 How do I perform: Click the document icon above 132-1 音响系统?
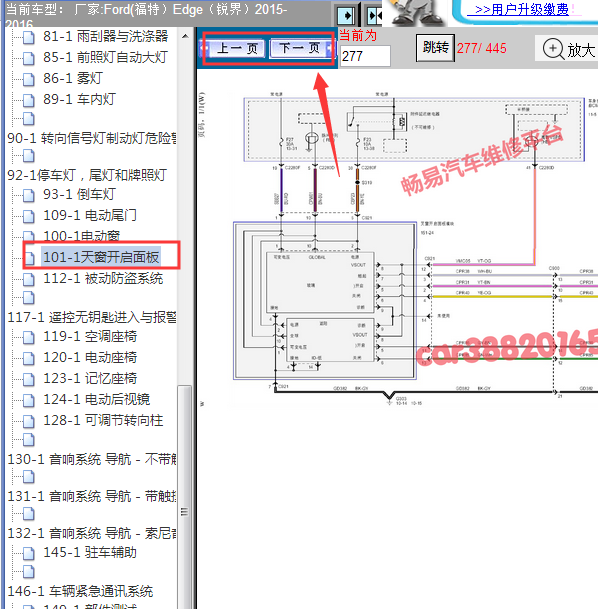tap(28, 514)
